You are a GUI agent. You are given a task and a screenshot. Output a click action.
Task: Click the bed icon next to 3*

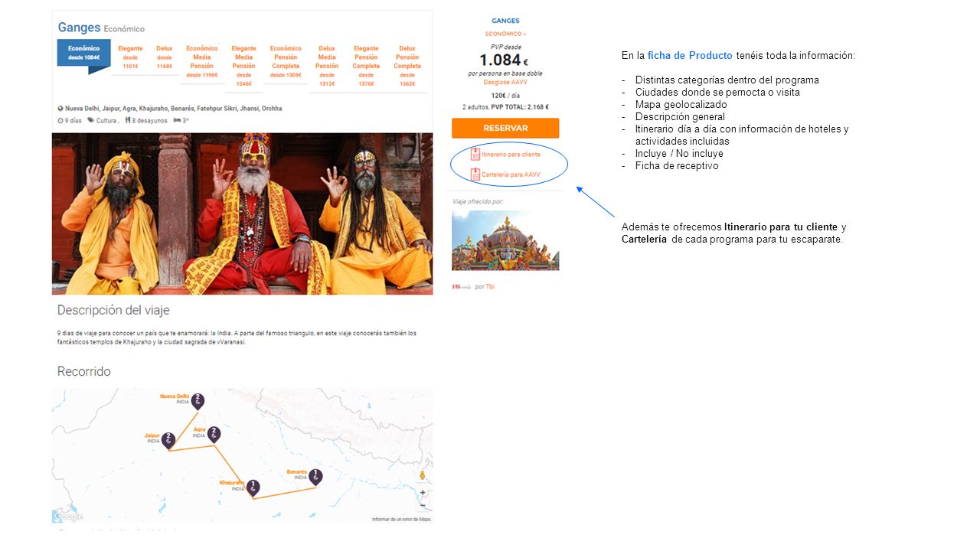click(177, 120)
